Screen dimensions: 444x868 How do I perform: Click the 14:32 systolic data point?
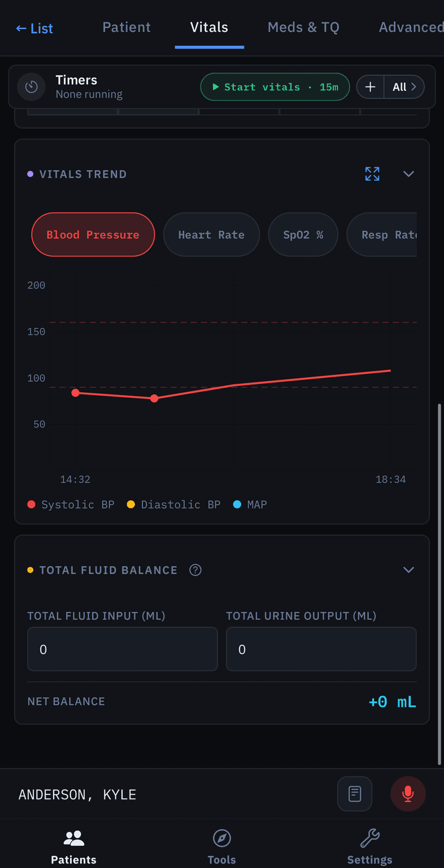pos(76,393)
